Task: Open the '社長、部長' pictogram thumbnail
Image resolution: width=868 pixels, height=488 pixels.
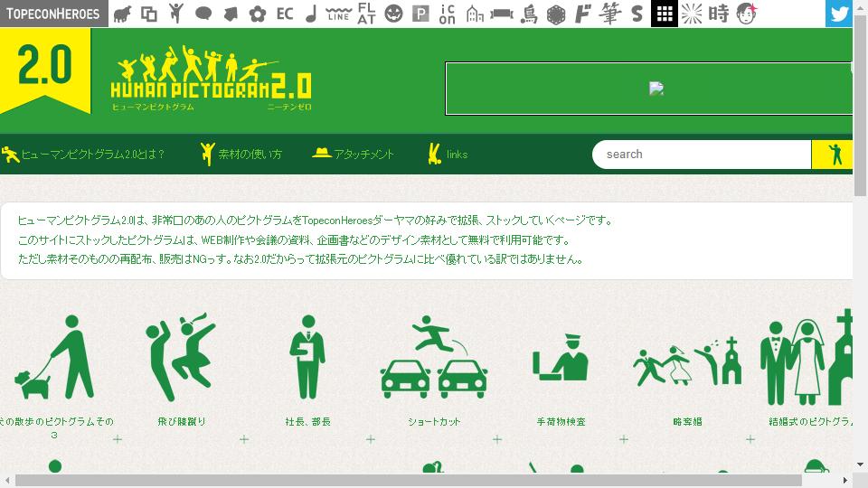Action: pos(307,357)
